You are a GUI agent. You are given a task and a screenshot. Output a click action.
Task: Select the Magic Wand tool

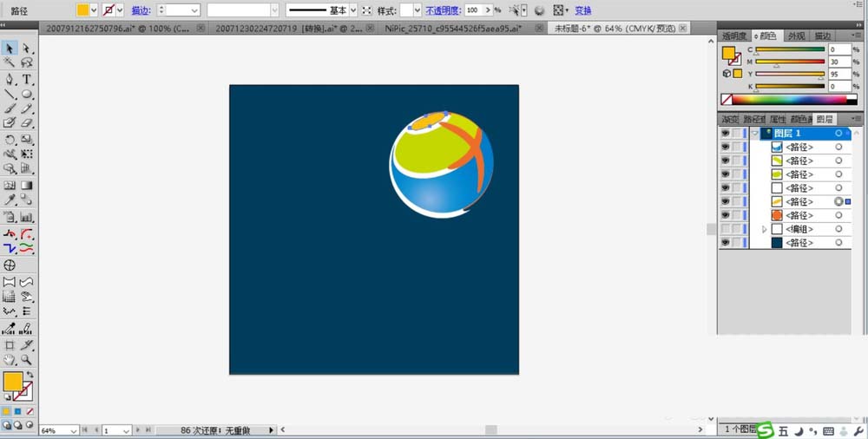point(10,63)
